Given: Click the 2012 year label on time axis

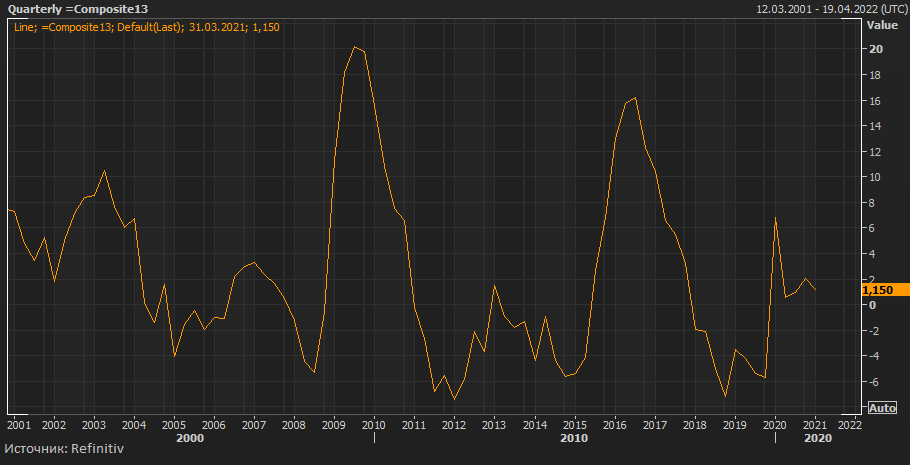Looking at the screenshot, I should click(x=454, y=424).
